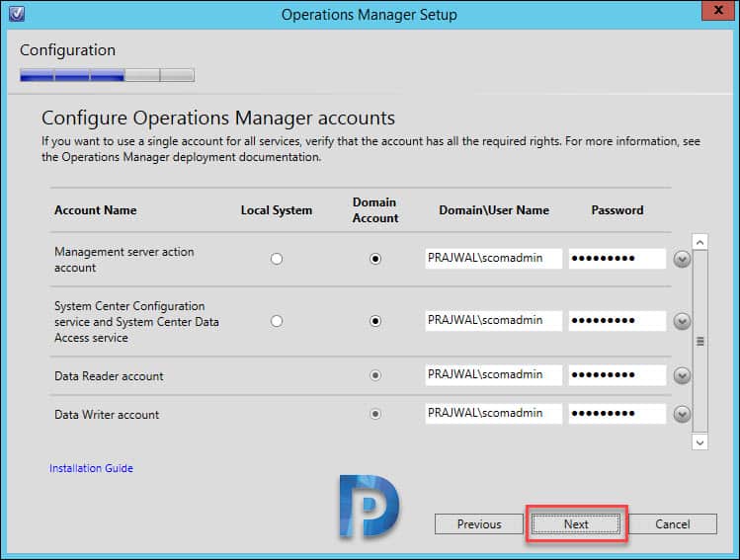Viewport: 740px width, 560px height.
Task: Click password field for Management server action account
Action: 617,259
